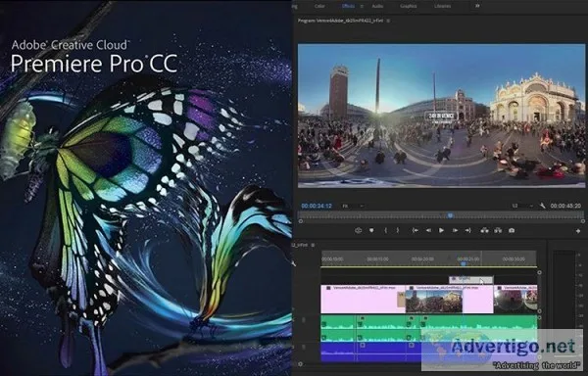The image size is (588, 376).
Task: Open the Fit zoom level dropdown
Action: pyautogui.click(x=353, y=206)
